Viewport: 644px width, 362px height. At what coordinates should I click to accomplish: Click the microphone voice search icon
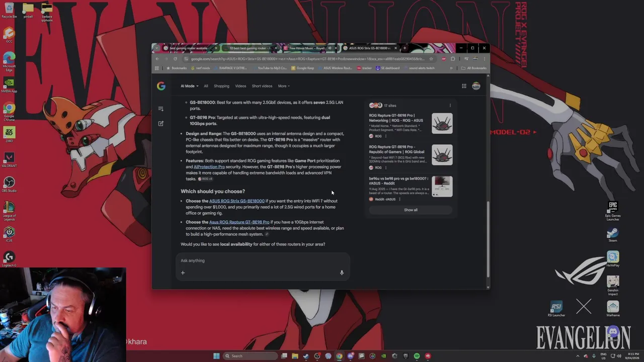(342, 273)
